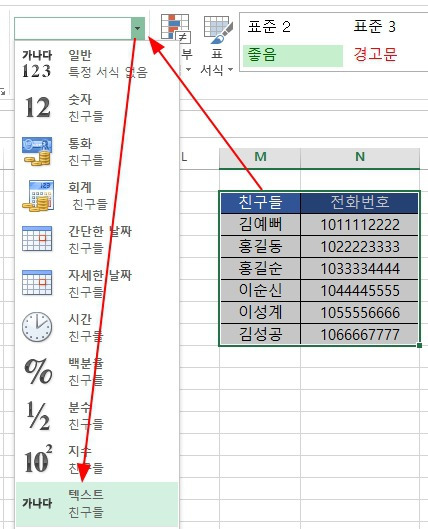Click the cell containing 홍길동
The height and width of the screenshot is (529, 428).
click(x=260, y=246)
